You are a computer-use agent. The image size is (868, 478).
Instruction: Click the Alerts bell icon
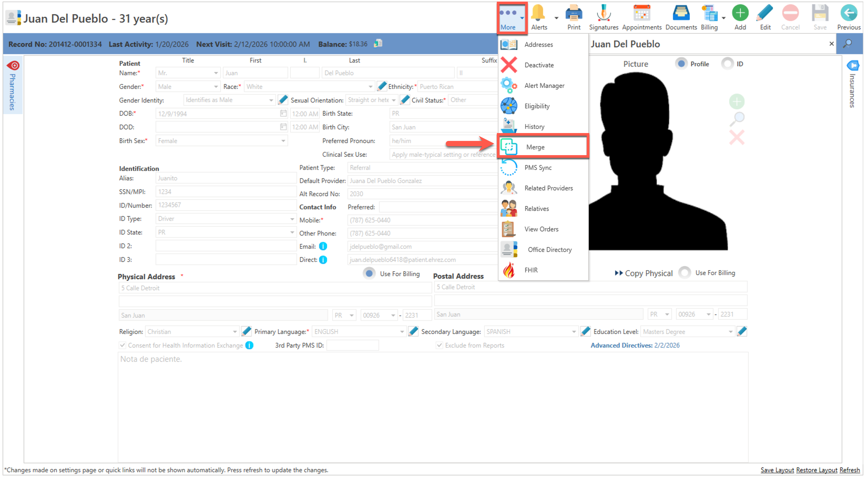[x=538, y=13]
